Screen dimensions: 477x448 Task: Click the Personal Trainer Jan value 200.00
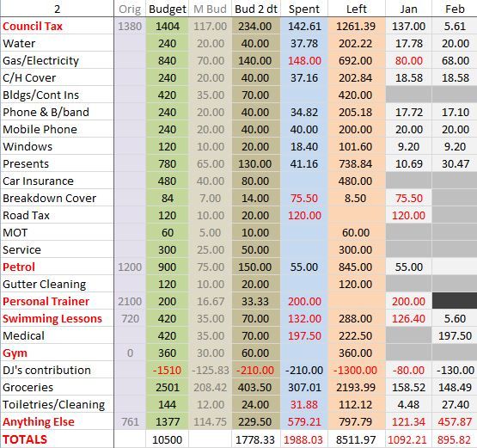click(408, 301)
